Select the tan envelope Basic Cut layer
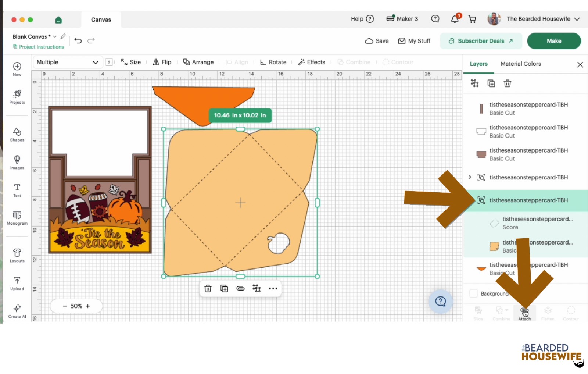Image resolution: width=588 pixels, height=374 pixels. 526,246
